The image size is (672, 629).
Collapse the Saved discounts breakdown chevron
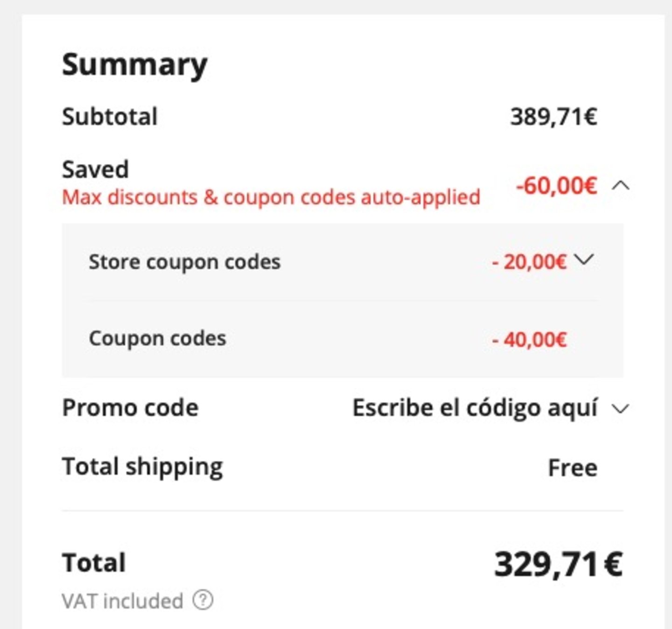click(x=621, y=186)
